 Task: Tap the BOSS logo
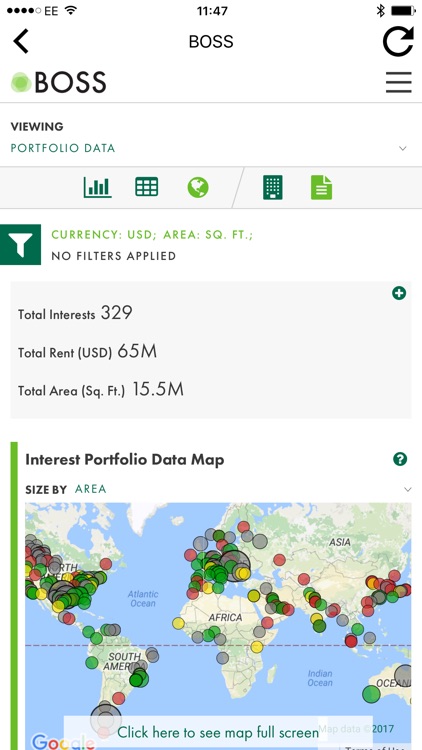pyautogui.click(x=58, y=82)
